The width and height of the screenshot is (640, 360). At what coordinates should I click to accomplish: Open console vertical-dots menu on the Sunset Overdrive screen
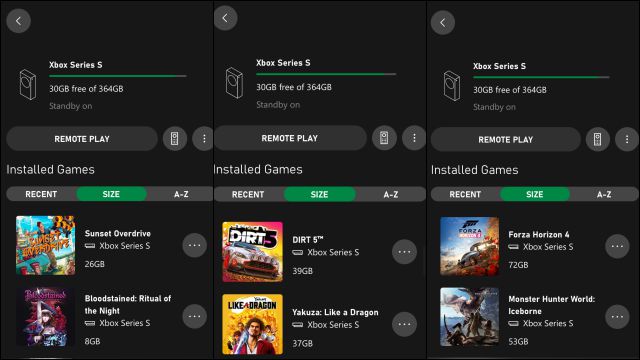tap(204, 139)
